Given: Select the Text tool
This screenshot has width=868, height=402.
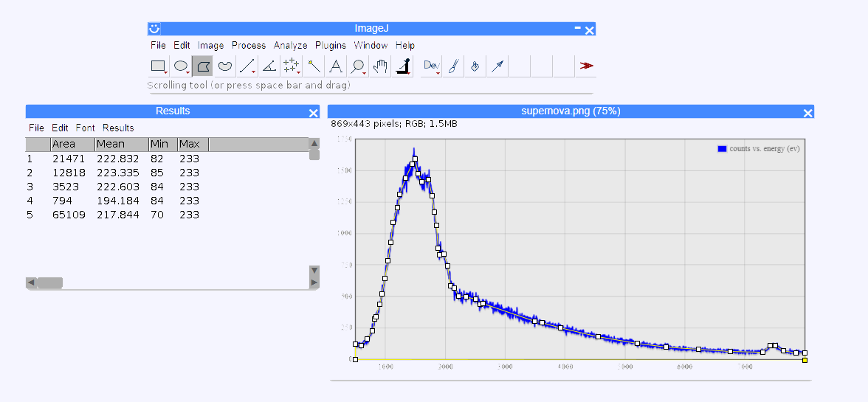Looking at the screenshot, I should (x=336, y=66).
